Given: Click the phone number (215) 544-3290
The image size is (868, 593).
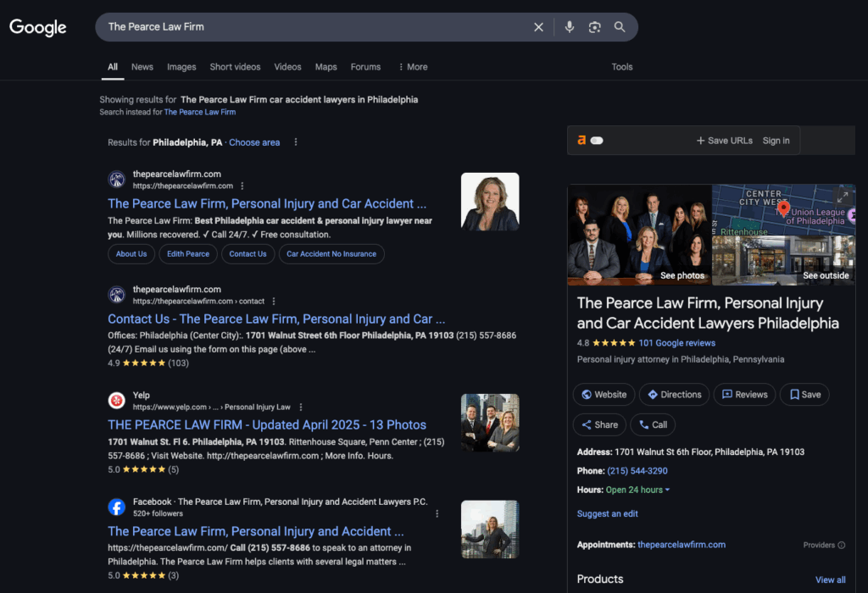Looking at the screenshot, I should [637, 471].
